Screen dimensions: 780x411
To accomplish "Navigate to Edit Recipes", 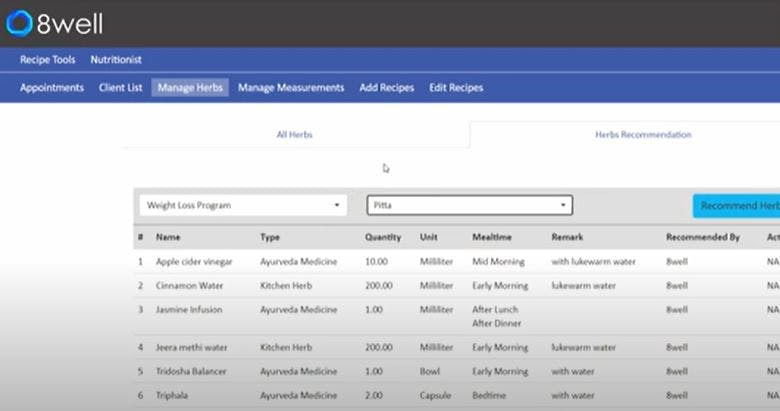I will tap(456, 88).
